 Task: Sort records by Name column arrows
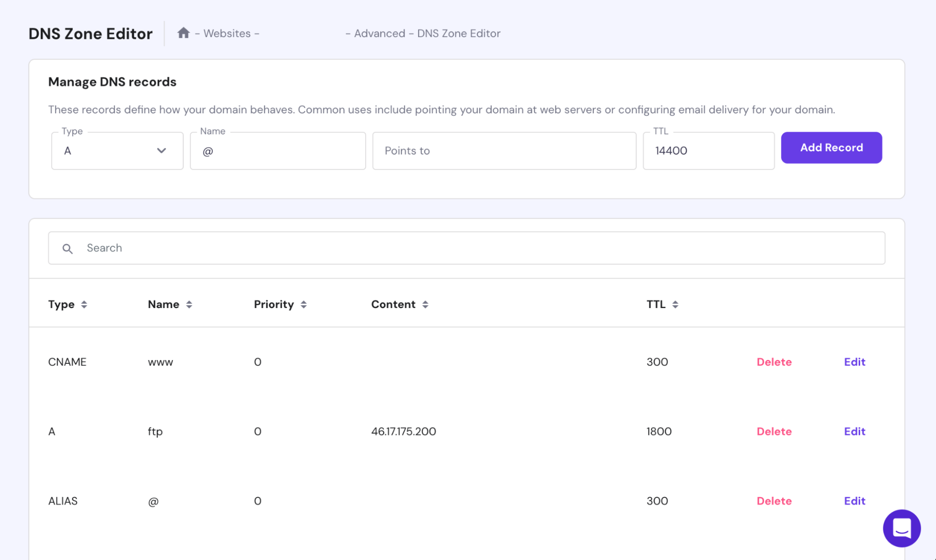click(x=189, y=304)
